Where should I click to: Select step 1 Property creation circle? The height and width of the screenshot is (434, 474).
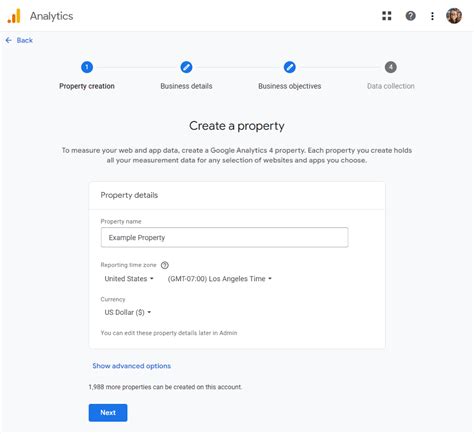coord(87,67)
